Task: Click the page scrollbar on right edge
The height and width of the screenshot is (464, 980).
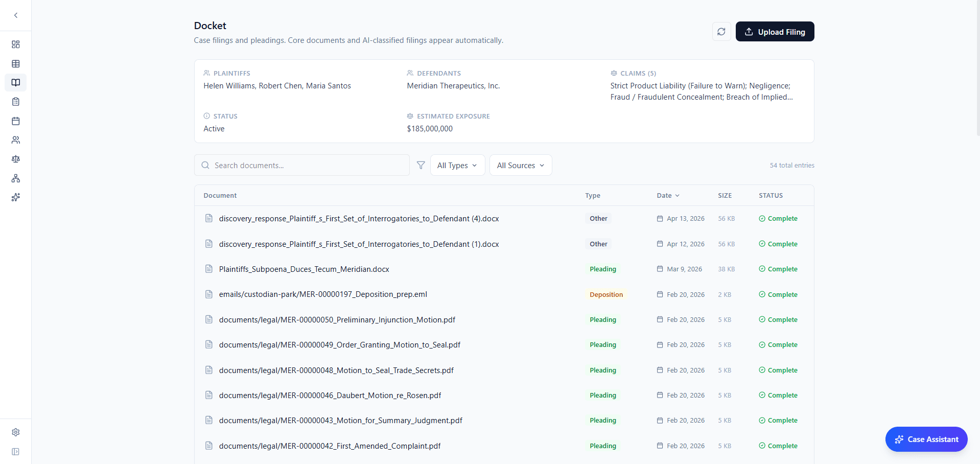Action: 978,68
